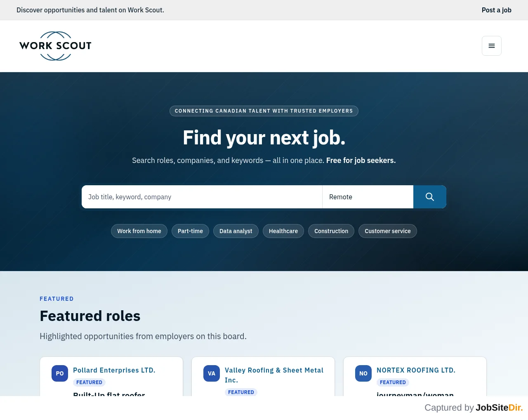This screenshot has height=420, width=528.
Task: Click the Highlighted opportunities description text
Action: (143, 336)
